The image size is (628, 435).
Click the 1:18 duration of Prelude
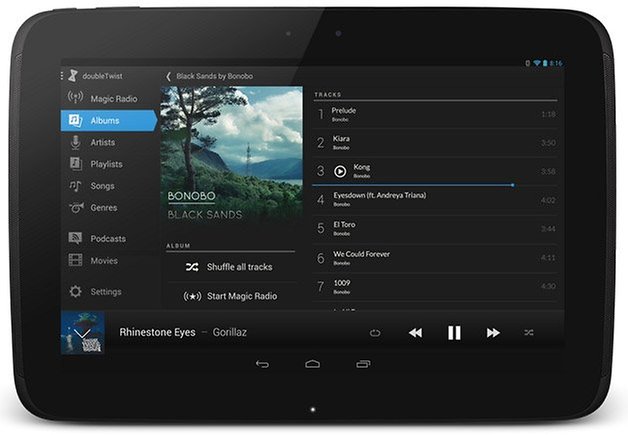(548, 115)
